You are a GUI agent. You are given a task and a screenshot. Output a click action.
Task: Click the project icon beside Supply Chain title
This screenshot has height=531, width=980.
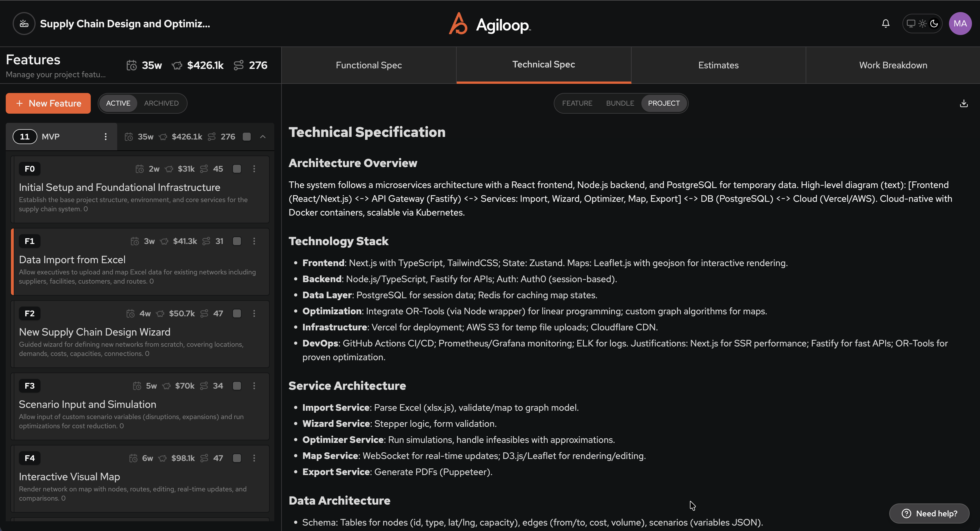[x=24, y=23]
